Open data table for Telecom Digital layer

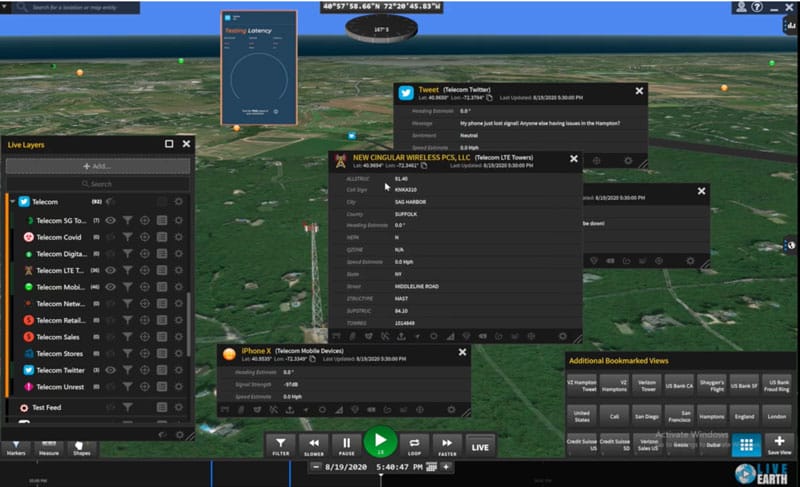(x=162, y=253)
